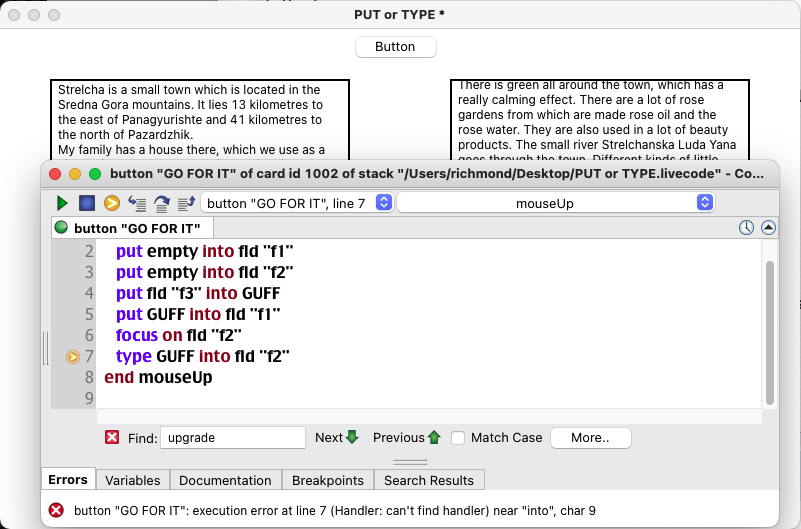Open the Breakpoints tab
The image size is (801, 529).
pos(327,480)
